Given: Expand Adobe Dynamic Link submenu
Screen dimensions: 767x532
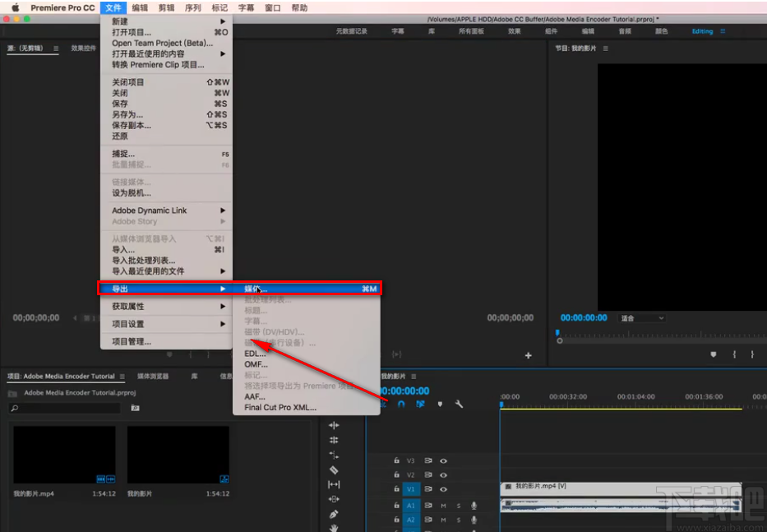Looking at the screenshot, I should pyautogui.click(x=166, y=210).
